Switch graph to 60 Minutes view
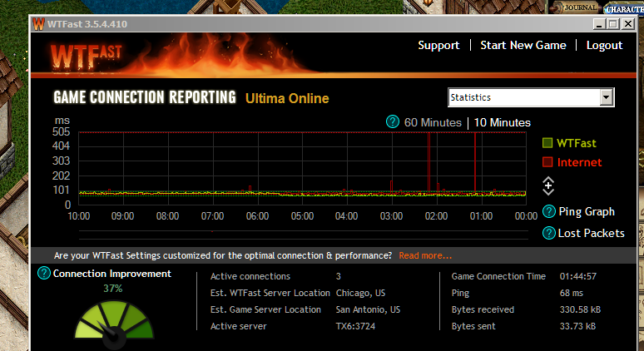 pos(433,123)
